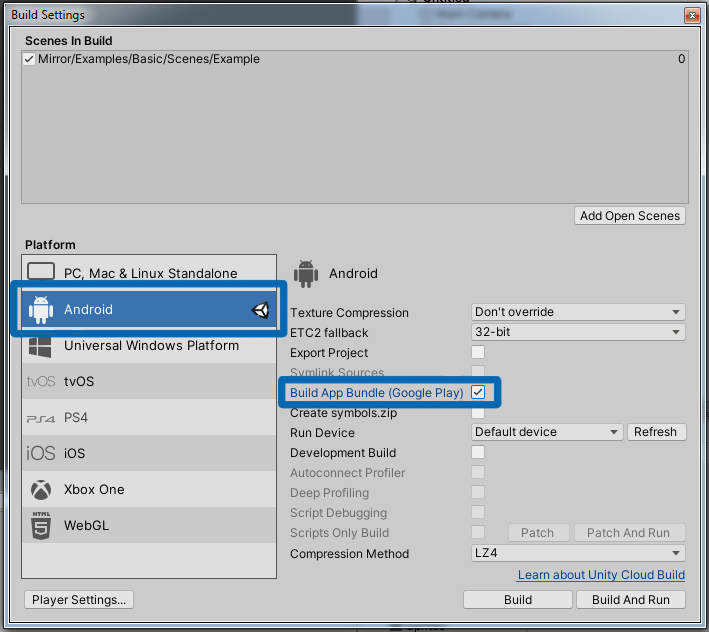Select PC, Mac & Linux Standalone platform

tap(149, 273)
